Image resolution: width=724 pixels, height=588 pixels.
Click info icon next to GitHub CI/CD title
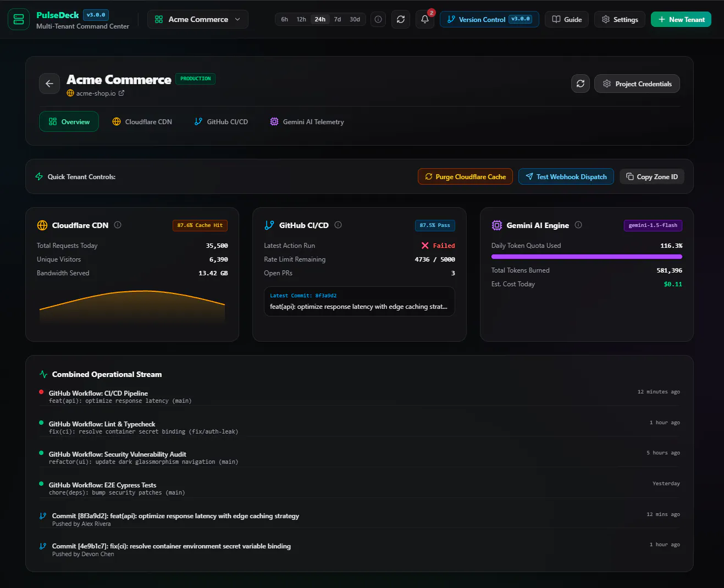338,225
